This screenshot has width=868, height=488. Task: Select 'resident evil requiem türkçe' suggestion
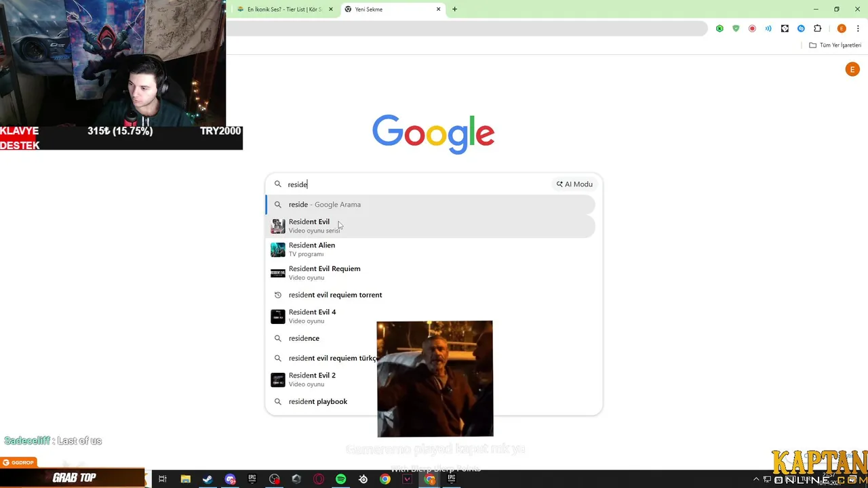tap(430, 358)
